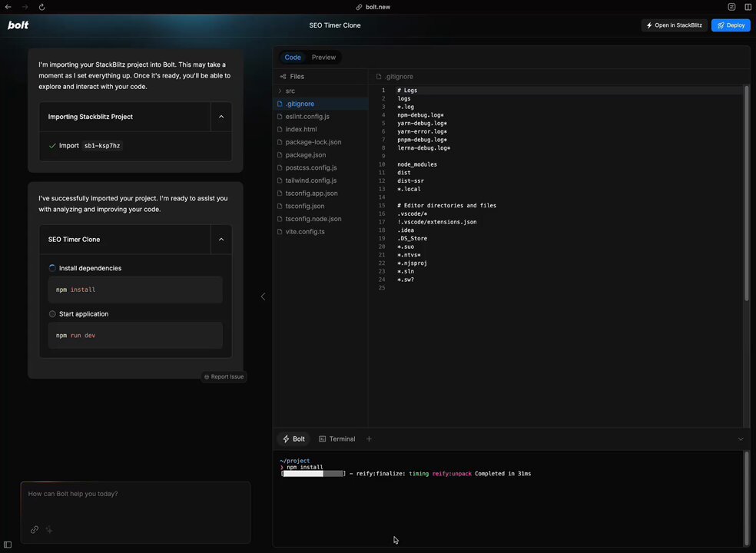Collapse the SEO Timer Clone steps section
The width and height of the screenshot is (756, 553).
tap(221, 239)
